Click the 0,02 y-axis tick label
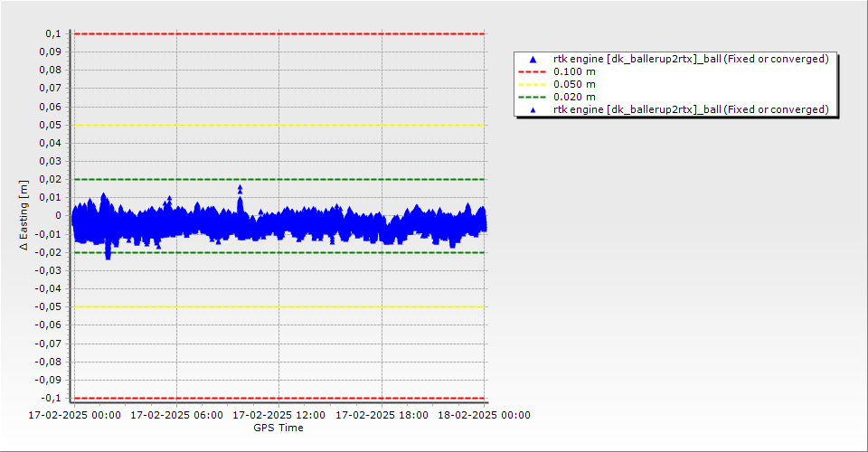868x452 pixels. (51, 179)
